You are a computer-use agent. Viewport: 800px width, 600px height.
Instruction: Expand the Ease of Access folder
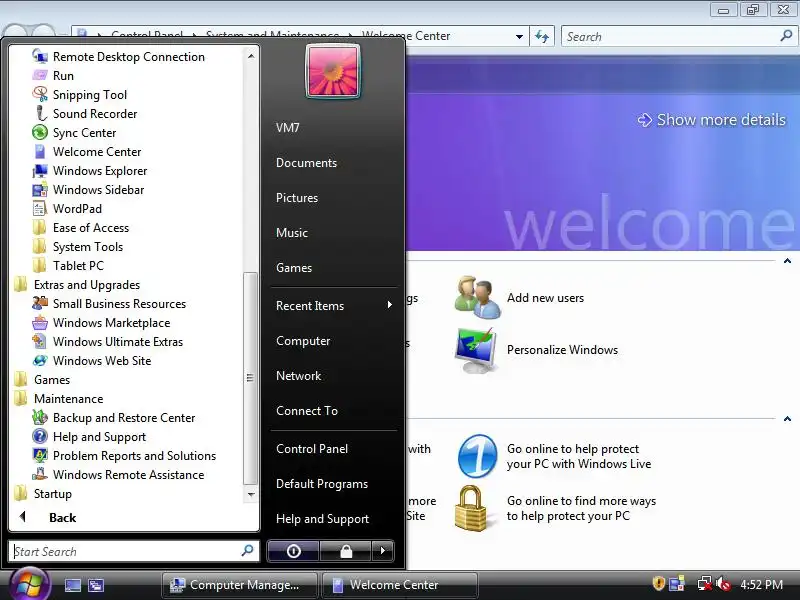(81, 228)
